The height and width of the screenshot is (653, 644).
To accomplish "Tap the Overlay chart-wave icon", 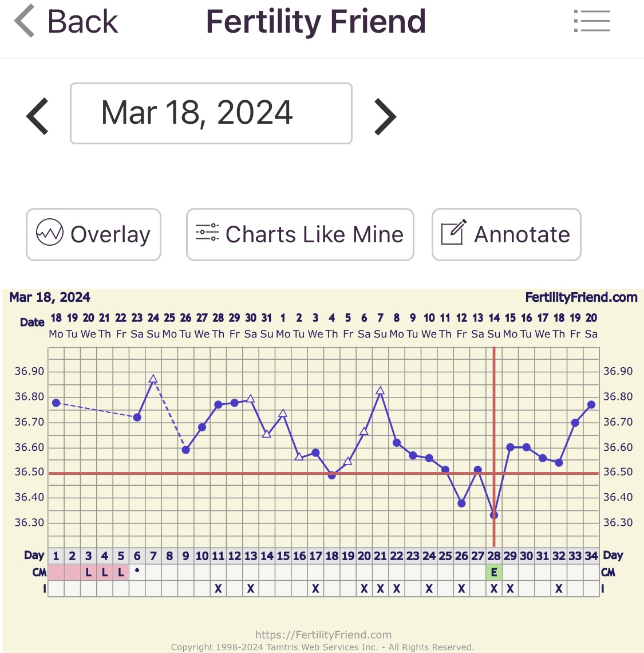I will click(50, 234).
